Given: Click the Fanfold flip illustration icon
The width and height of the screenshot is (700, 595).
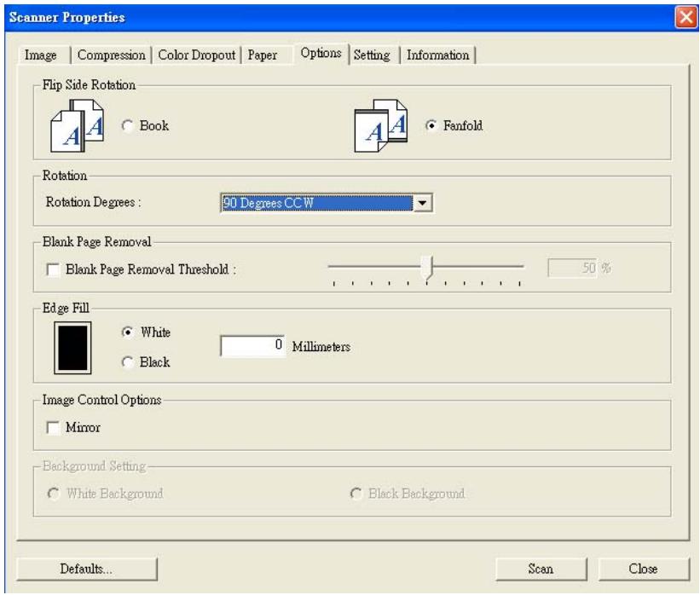Looking at the screenshot, I should pos(381,126).
